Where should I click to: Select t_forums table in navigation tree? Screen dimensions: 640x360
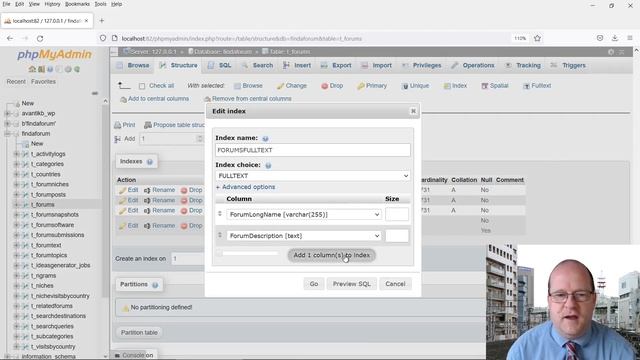click(x=42, y=204)
